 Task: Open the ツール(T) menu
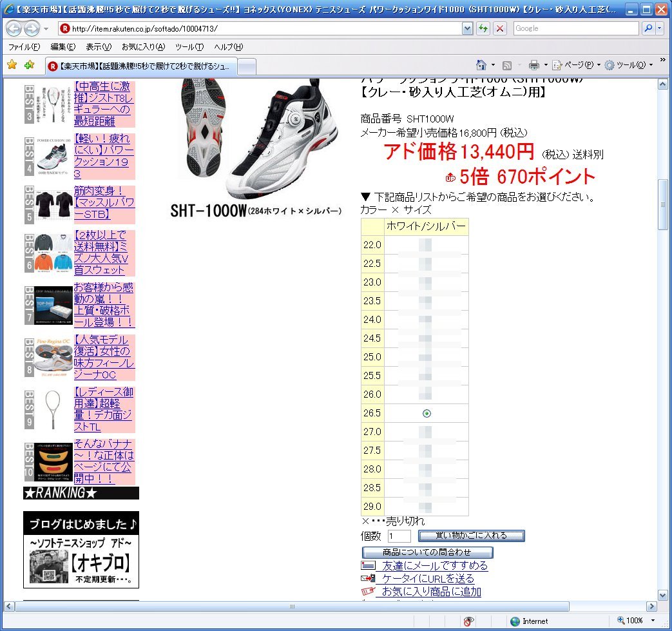tap(189, 46)
